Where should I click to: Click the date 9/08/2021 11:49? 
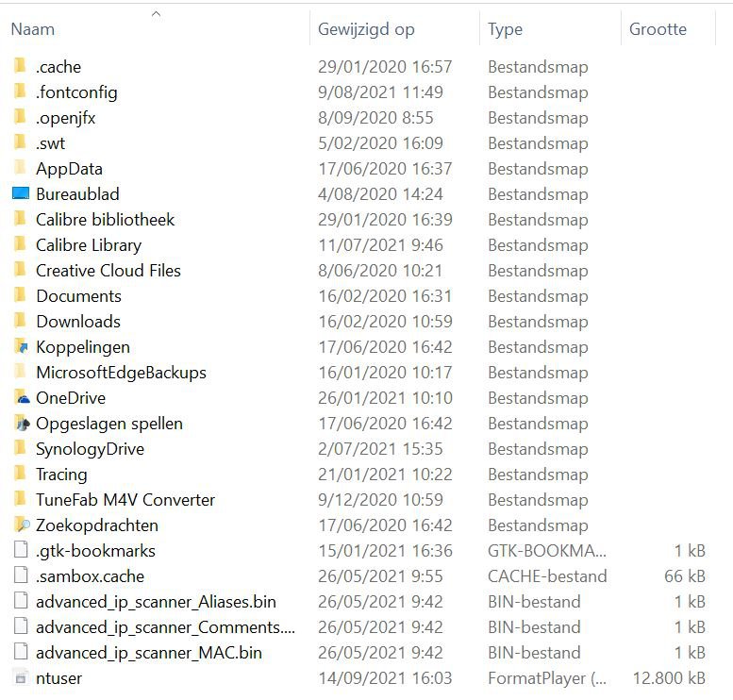click(380, 92)
